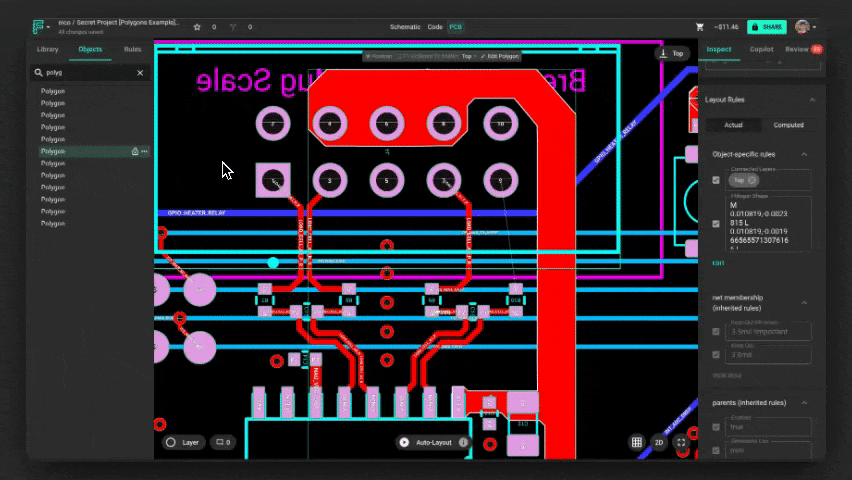This screenshot has width=852, height=480.
Task: Click the Auto-Layout info icon
Action: point(463,442)
